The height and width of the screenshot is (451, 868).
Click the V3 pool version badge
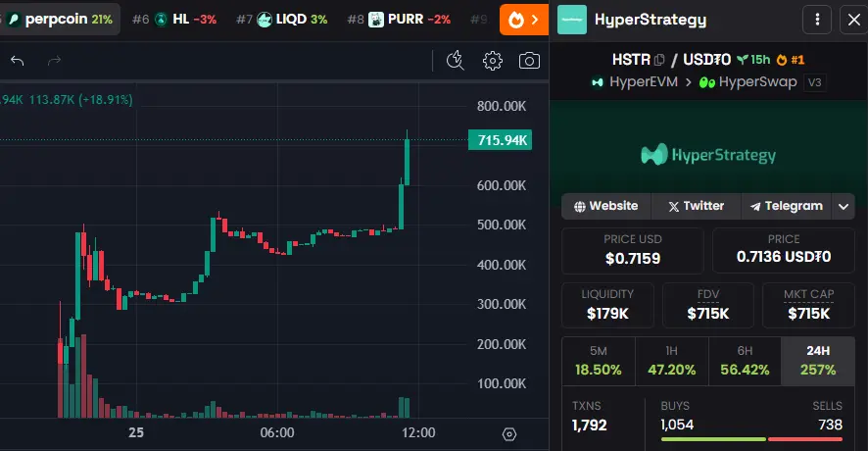click(x=814, y=82)
